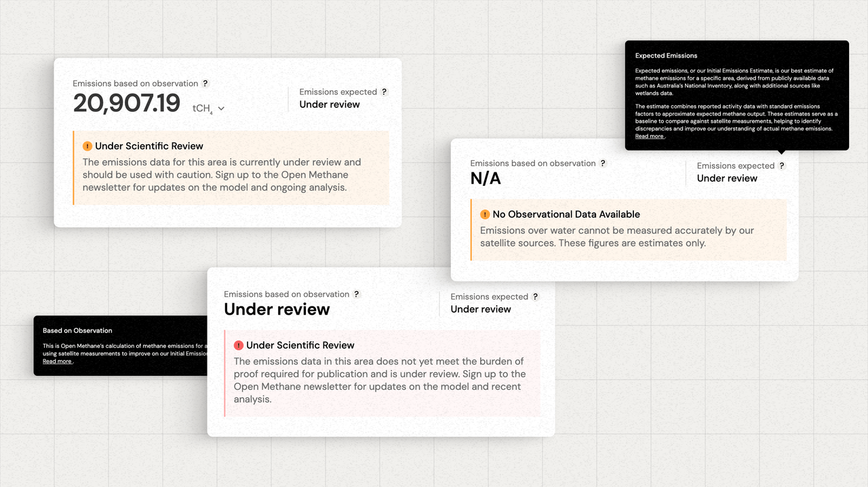This screenshot has height=487, width=868.
Task: Click the 20,907.19 emissions value
Action: [x=127, y=104]
